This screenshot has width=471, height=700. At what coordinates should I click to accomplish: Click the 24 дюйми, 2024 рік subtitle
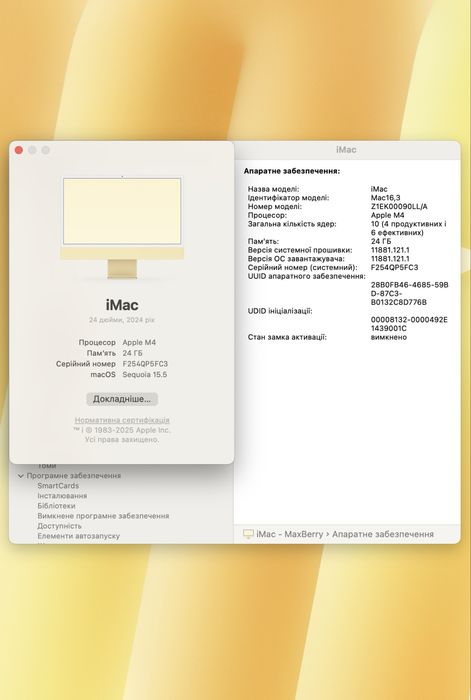coord(122,320)
